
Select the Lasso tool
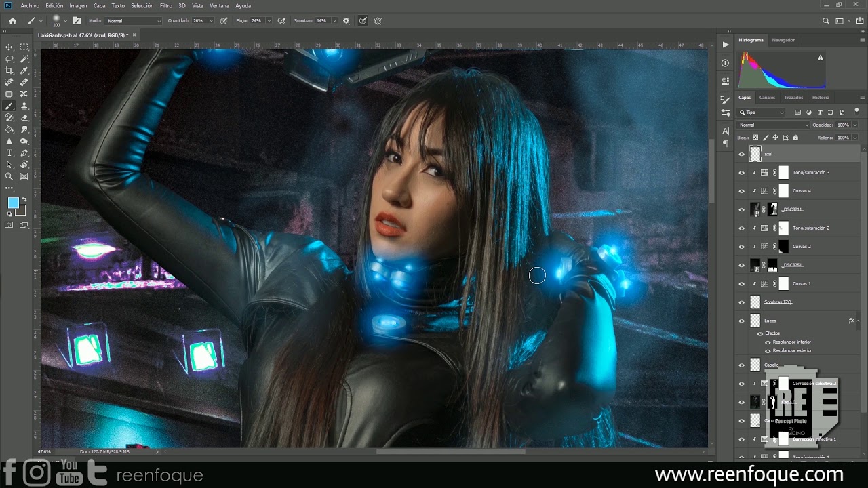pos(9,59)
